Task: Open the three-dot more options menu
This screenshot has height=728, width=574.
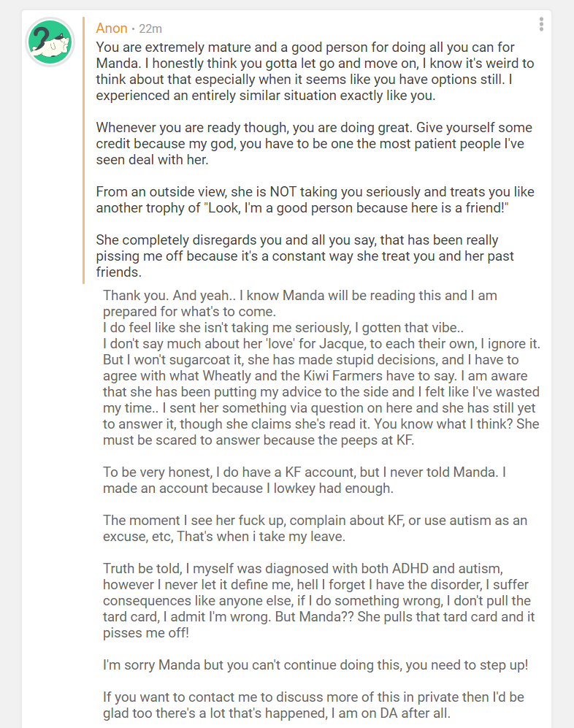Action: click(x=541, y=24)
